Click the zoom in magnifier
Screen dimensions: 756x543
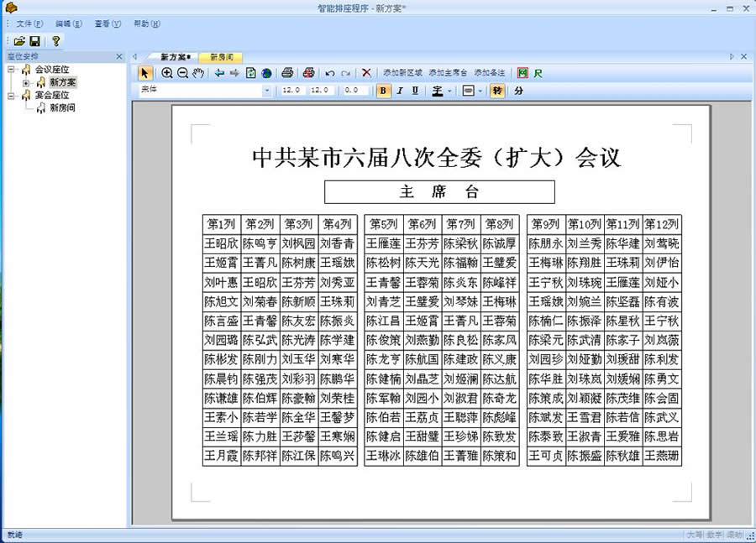167,73
